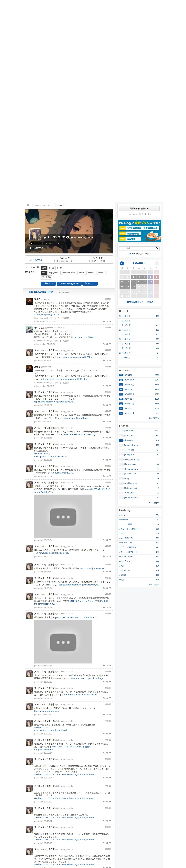Select the OR検索 radio button

[141, 254]
